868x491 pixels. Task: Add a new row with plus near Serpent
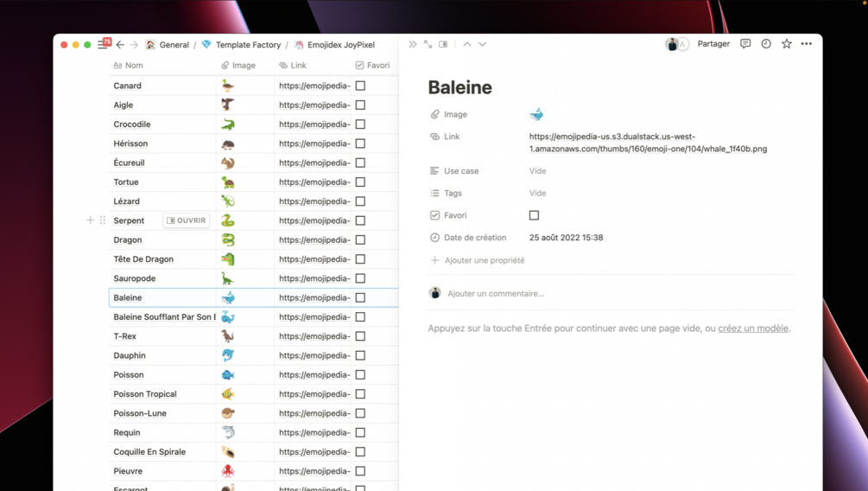[90, 220]
